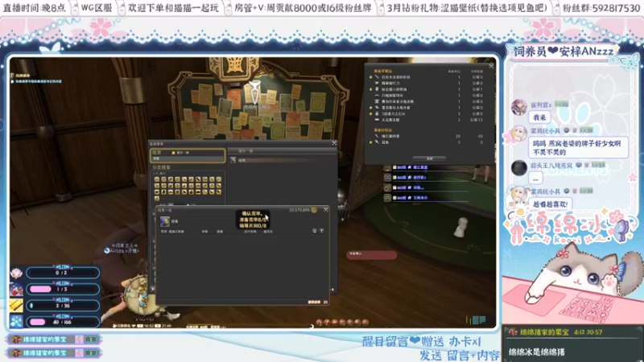Click the lone icon in fourth grid row
This screenshot has height=362, width=644.
(x=157, y=198)
